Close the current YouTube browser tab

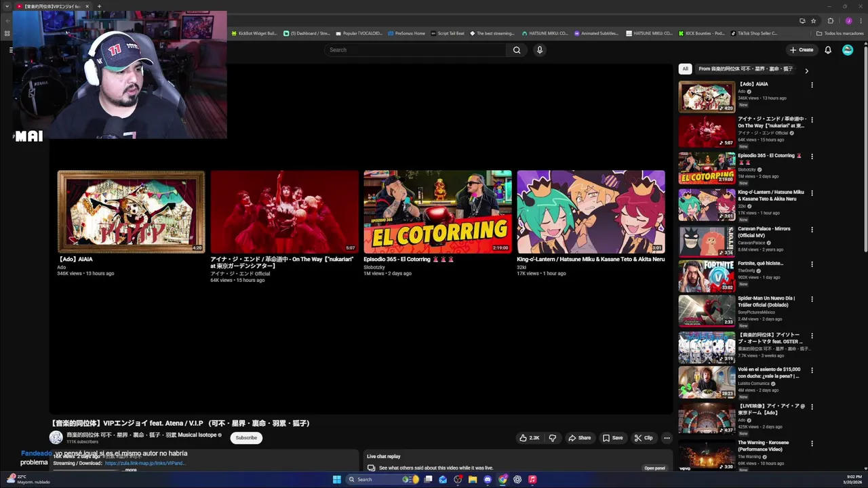pos(87,6)
